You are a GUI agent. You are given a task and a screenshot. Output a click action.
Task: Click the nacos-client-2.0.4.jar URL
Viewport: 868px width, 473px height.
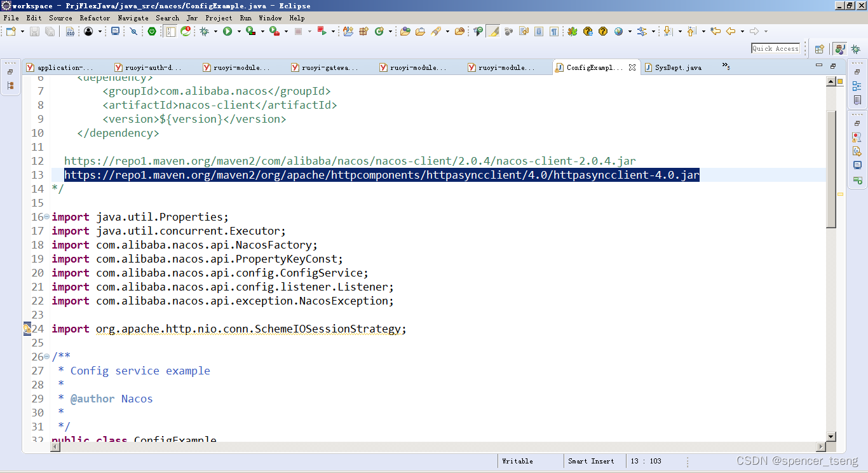[349, 161]
